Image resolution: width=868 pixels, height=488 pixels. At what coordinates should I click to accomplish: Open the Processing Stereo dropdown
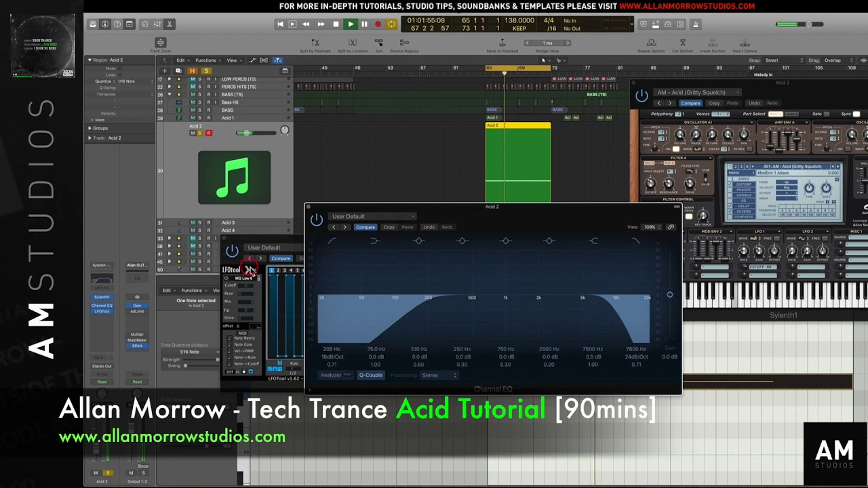439,375
